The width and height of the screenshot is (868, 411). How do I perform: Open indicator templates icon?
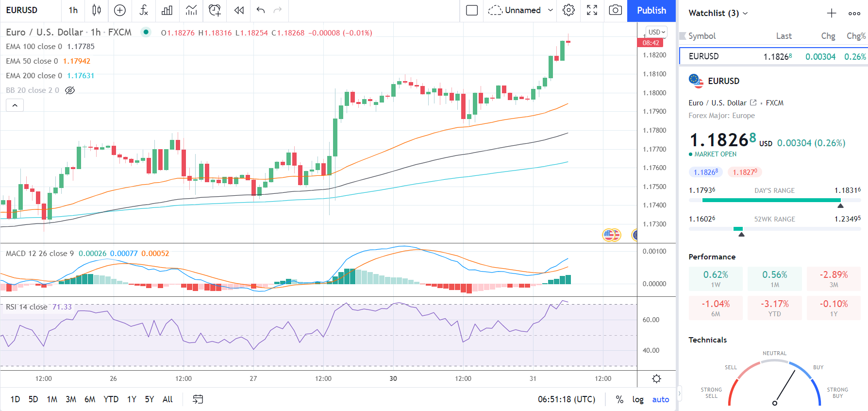191,10
